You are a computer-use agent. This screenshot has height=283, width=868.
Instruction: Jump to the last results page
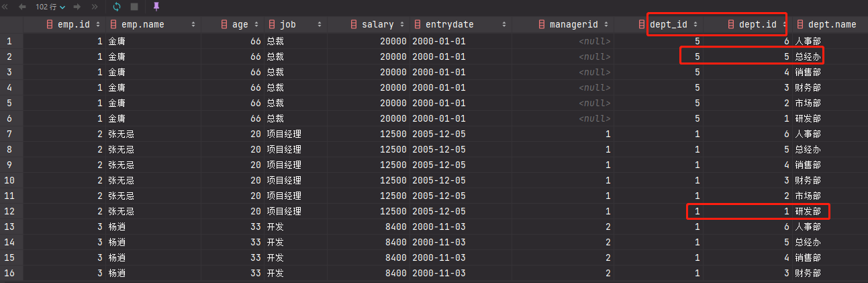[x=94, y=7]
